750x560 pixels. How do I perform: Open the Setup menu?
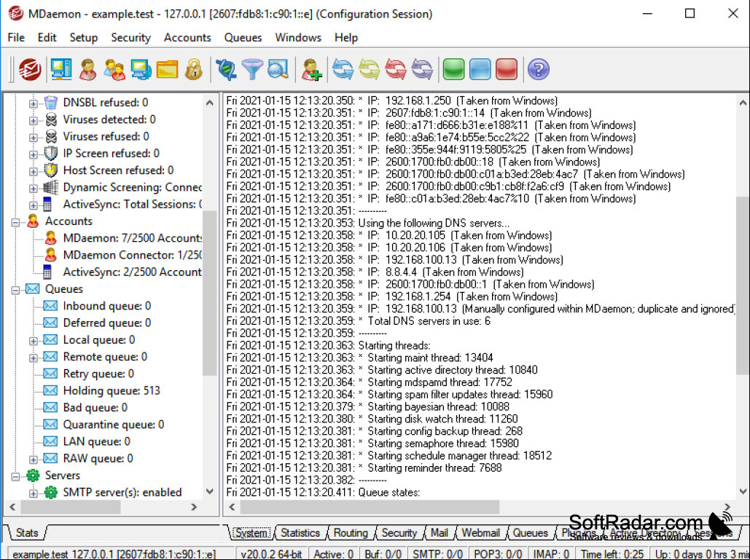click(83, 37)
